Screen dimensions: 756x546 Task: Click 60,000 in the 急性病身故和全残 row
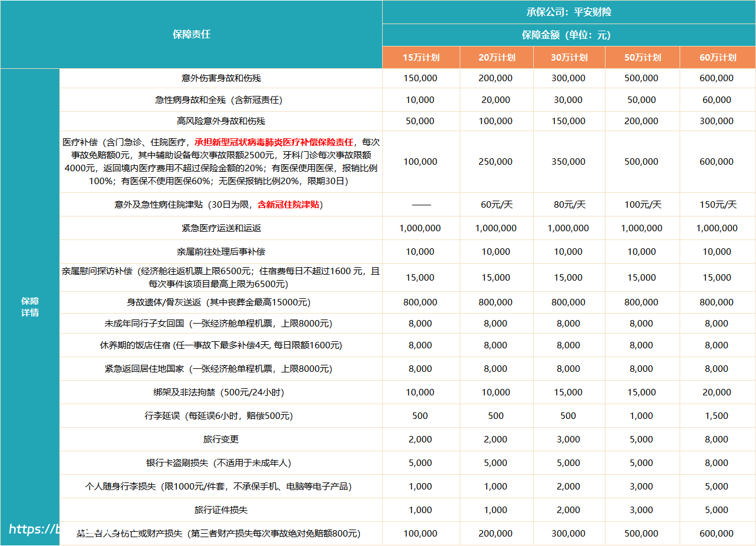717,100
